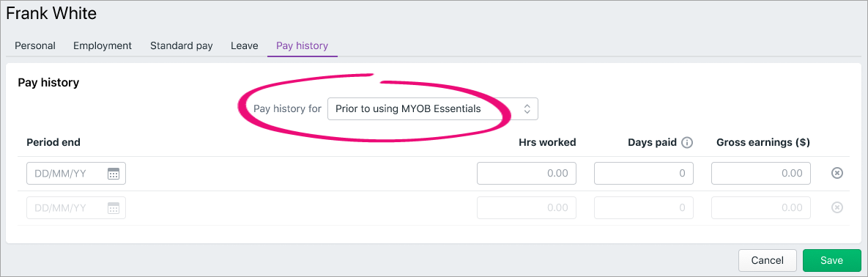
Task: Click the Days paid info icon
Action: pyautogui.click(x=687, y=142)
